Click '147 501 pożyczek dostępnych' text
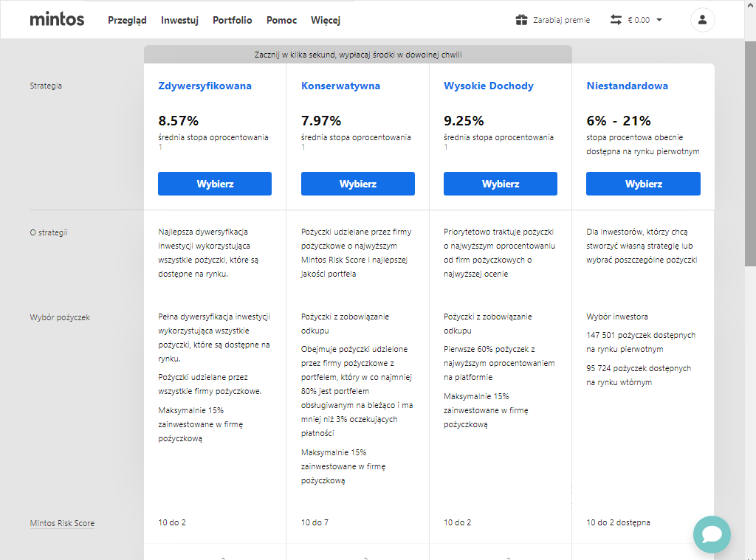This screenshot has height=560, width=756. 641,335
